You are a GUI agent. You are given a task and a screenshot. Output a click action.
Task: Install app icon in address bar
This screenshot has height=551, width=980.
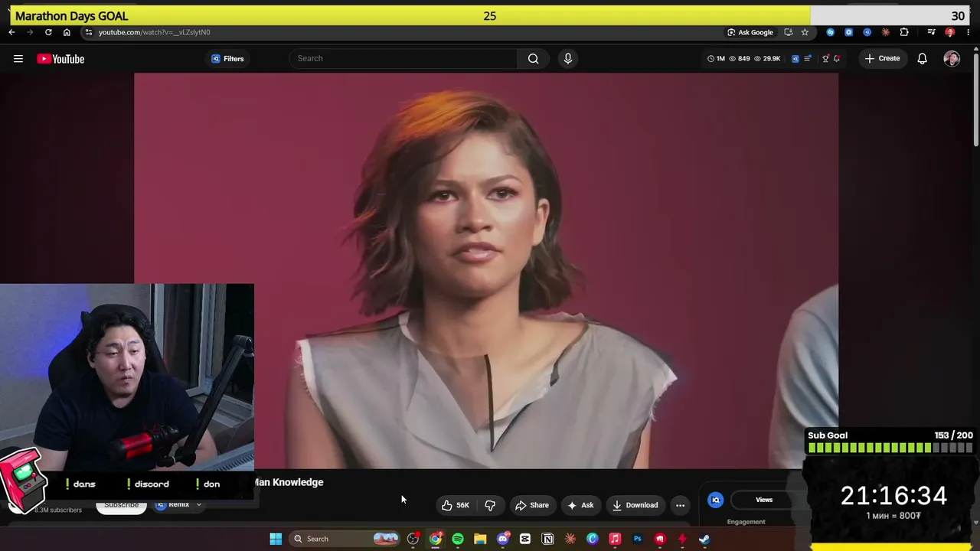pos(788,32)
